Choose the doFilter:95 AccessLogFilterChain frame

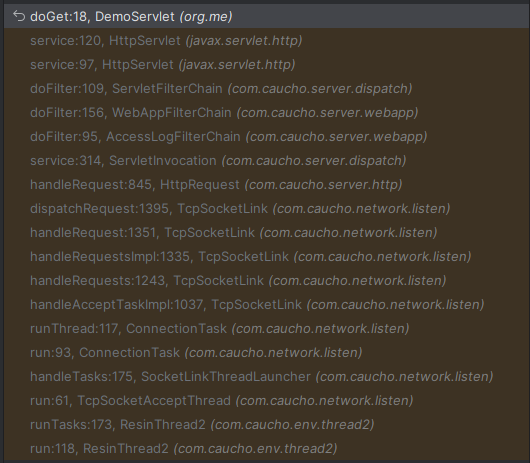point(267,137)
